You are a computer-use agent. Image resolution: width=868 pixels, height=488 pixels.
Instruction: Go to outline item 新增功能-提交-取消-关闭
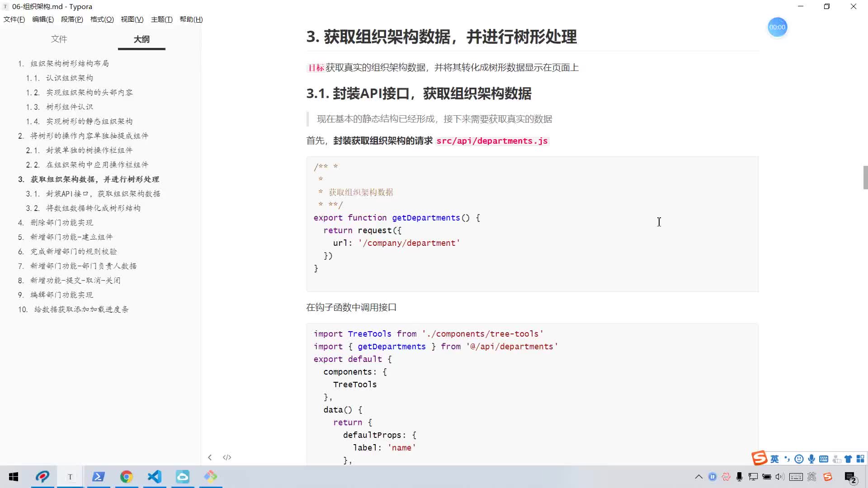pos(75,281)
